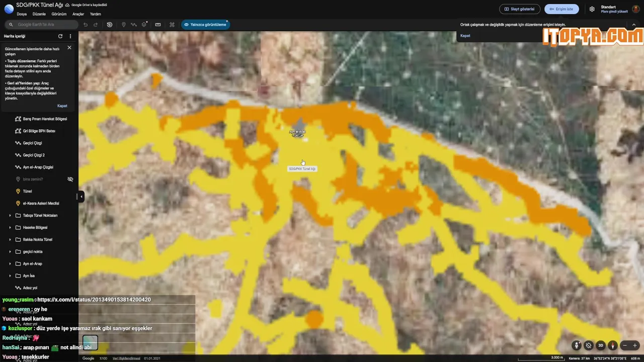Collapse the sidebar with arrow handle
The height and width of the screenshot is (362, 644).
pos(81,197)
